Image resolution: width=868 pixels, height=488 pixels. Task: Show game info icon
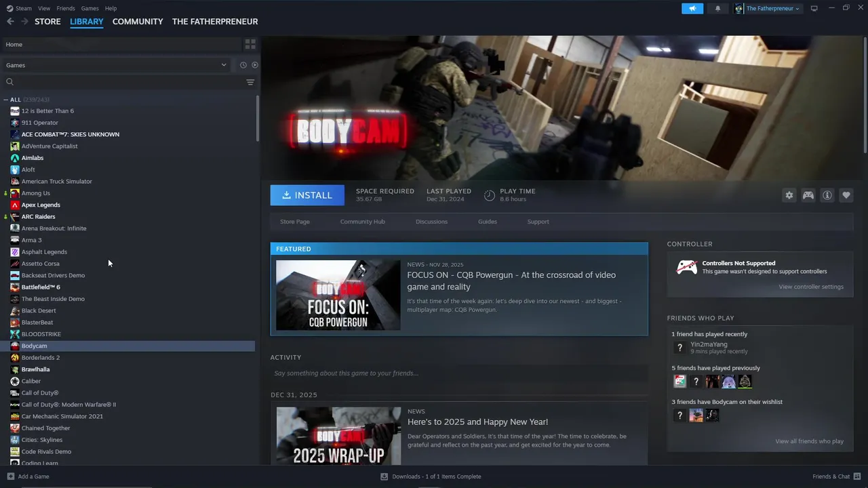click(827, 195)
